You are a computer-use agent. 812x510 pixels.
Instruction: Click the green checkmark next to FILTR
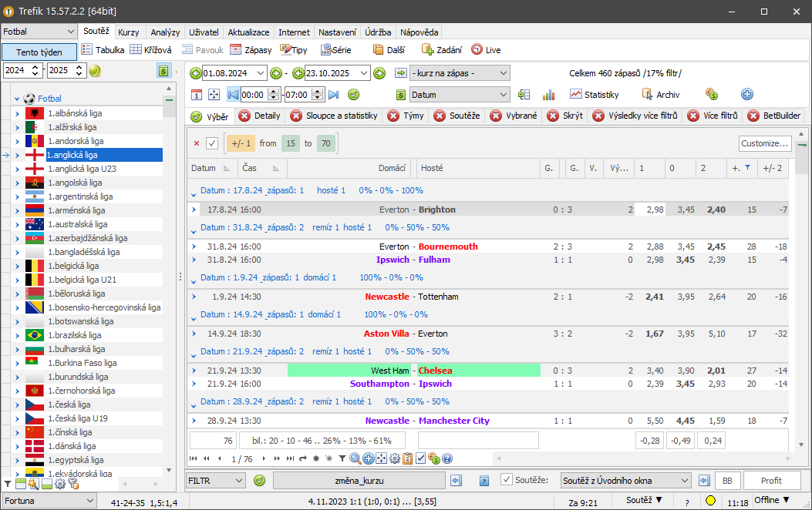pos(259,481)
